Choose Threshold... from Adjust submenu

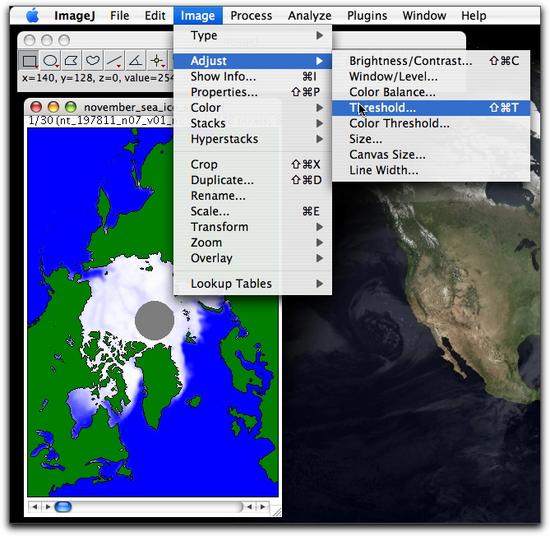431,108
